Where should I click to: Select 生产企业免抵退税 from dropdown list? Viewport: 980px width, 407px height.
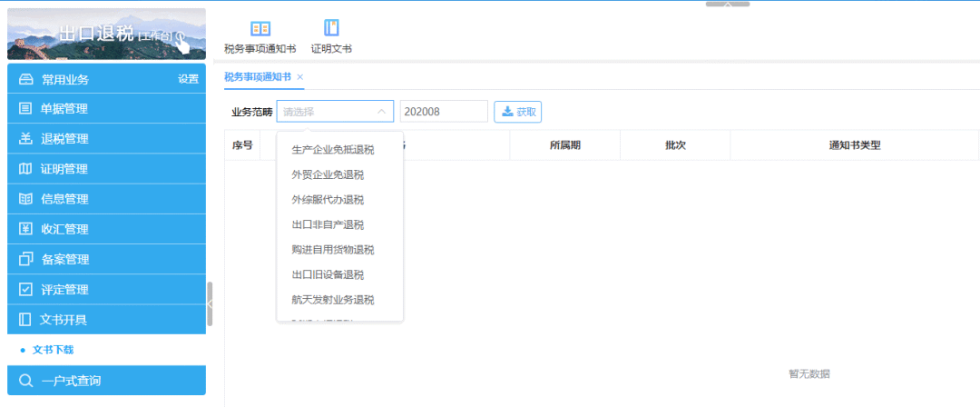pyautogui.click(x=332, y=149)
